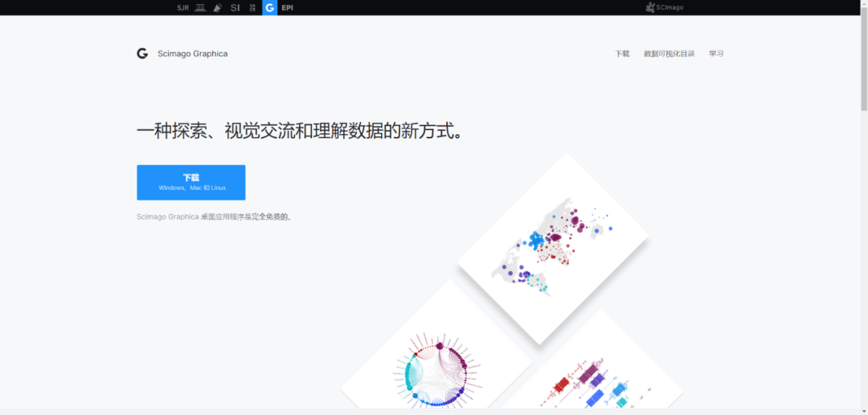This screenshot has height=415, width=868.
Task: Click the Scimago Graphica site title
Action: coord(192,54)
